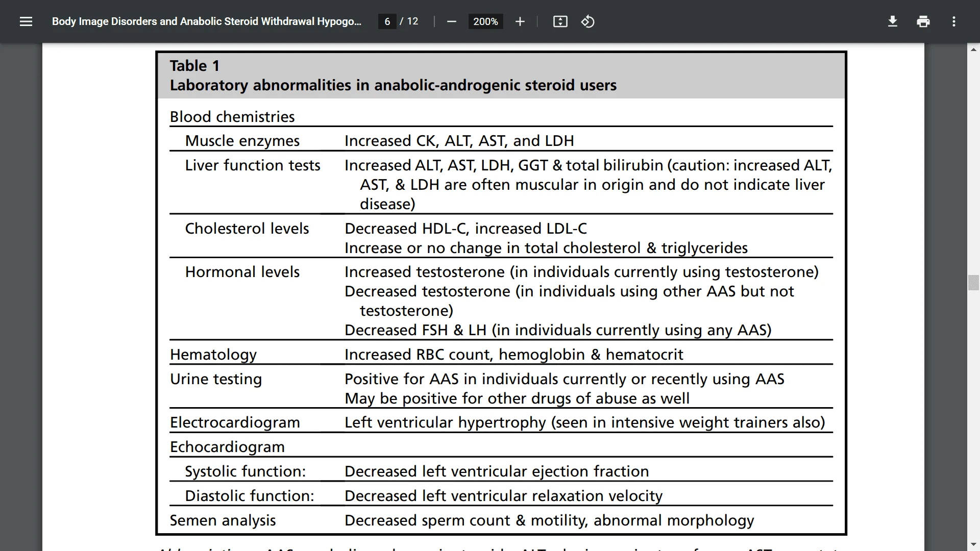
Task: Click the 200% zoom level field
Action: pos(485,21)
